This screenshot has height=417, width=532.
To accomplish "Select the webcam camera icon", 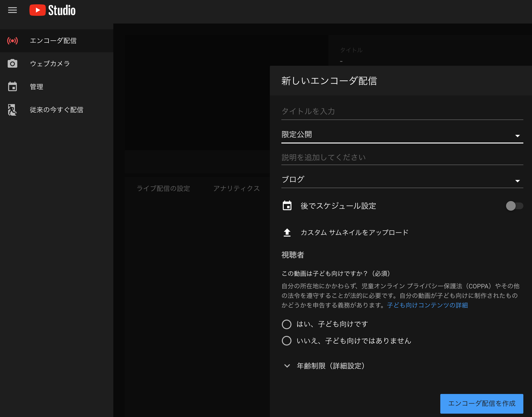I will tap(12, 64).
